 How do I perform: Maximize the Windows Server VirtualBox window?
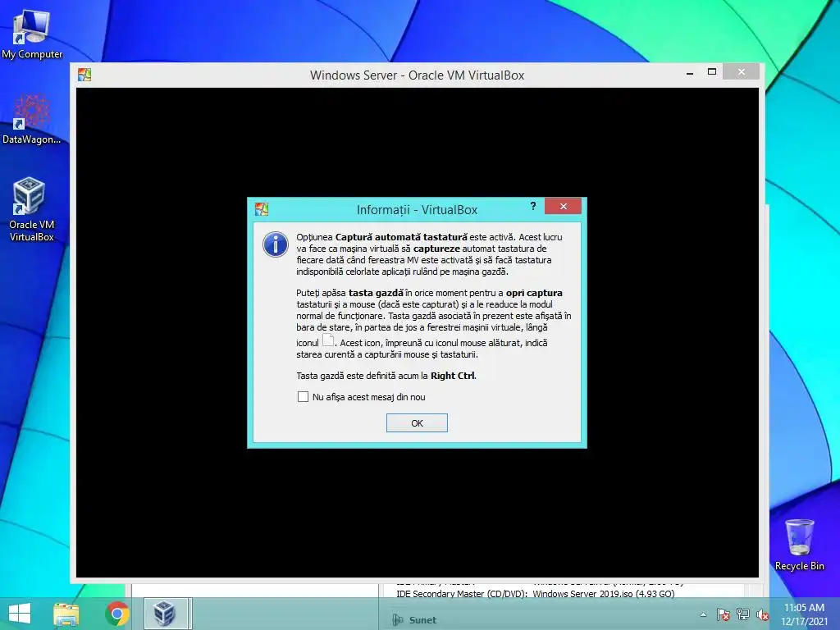[712, 72]
